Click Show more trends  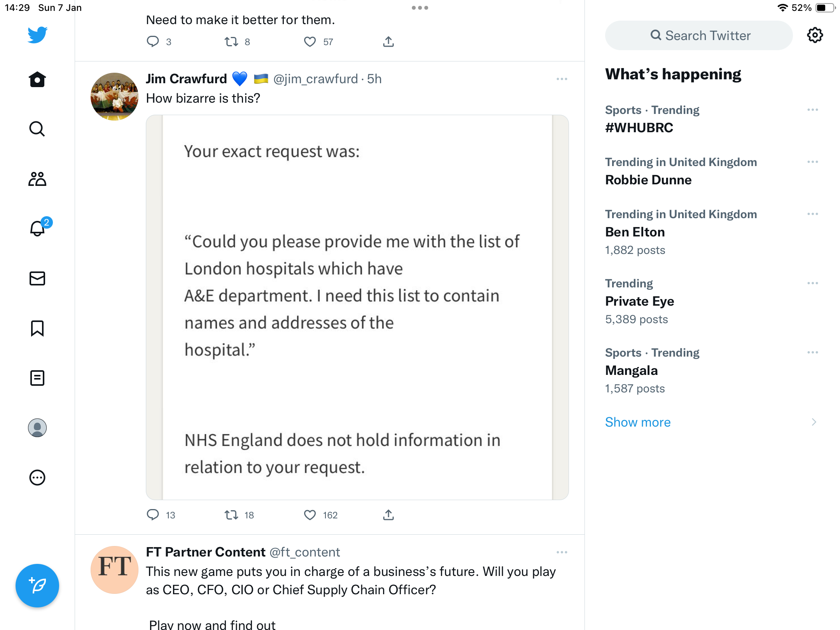[638, 422]
